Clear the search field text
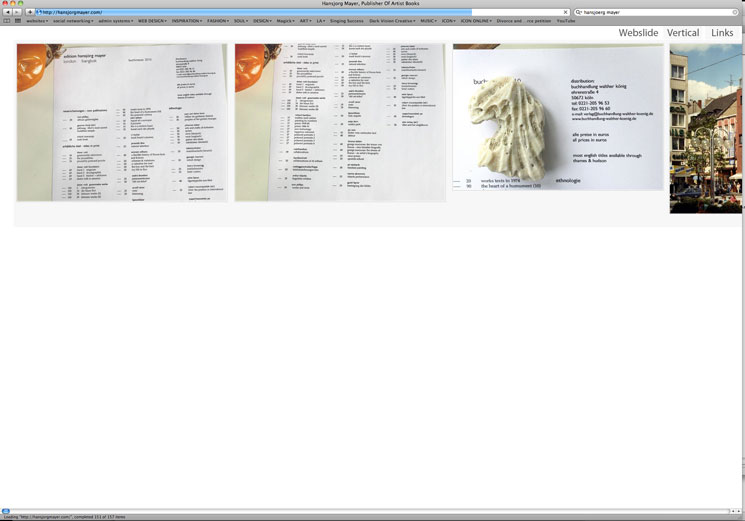This screenshot has height=521, width=745. tap(735, 12)
